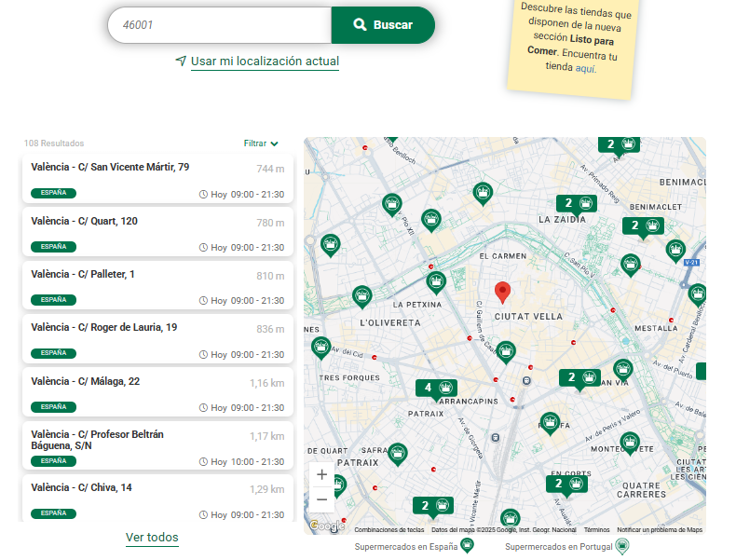Select the C/ Palleter, 1 store
The image size is (736, 560).
[x=157, y=285]
